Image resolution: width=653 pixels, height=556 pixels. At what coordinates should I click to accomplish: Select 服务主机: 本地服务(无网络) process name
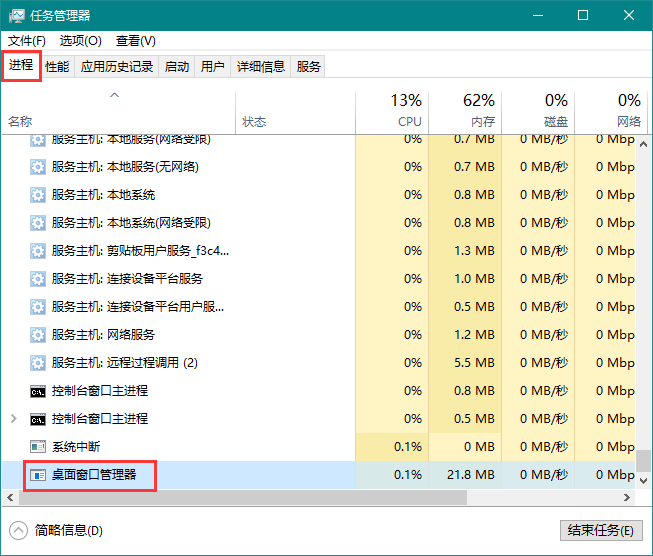(125, 167)
